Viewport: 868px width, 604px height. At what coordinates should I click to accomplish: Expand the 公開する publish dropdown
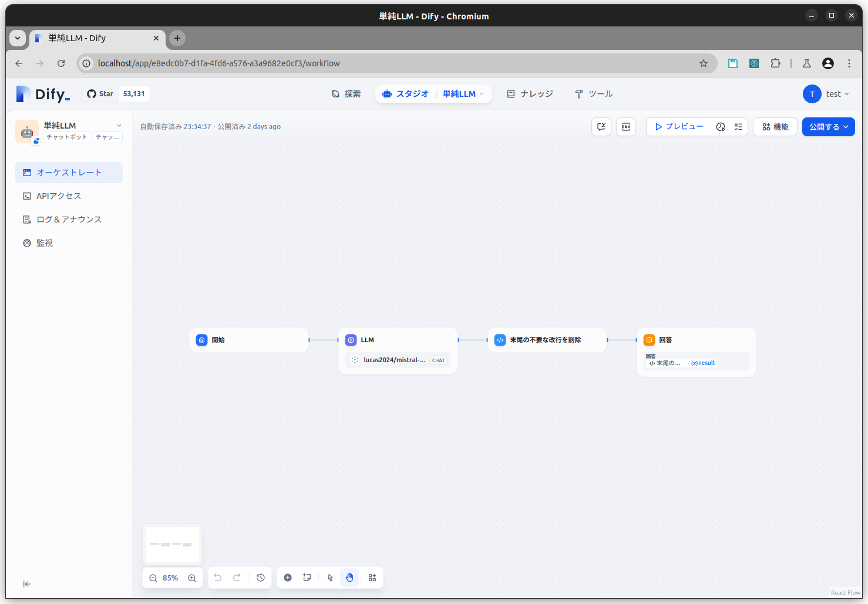click(828, 127)
